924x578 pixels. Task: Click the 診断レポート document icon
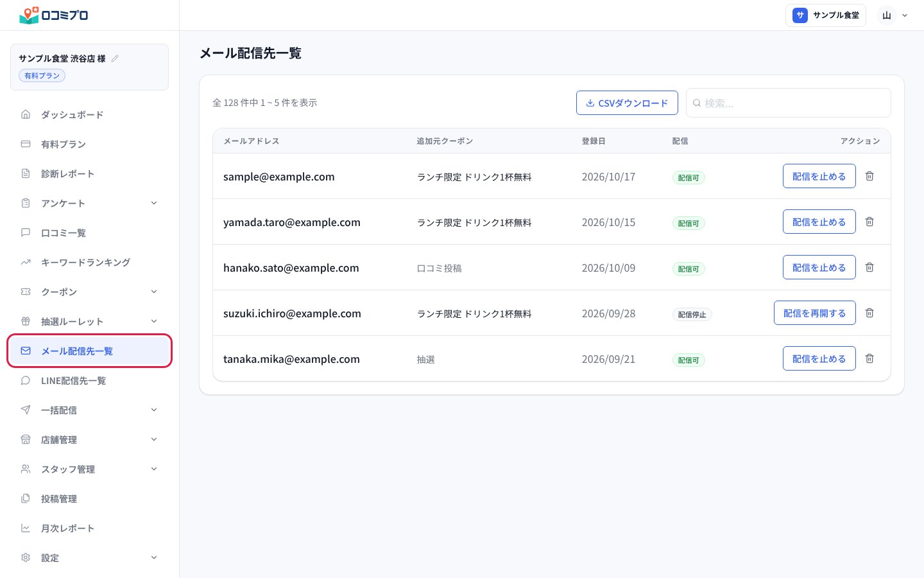[26, 173]
